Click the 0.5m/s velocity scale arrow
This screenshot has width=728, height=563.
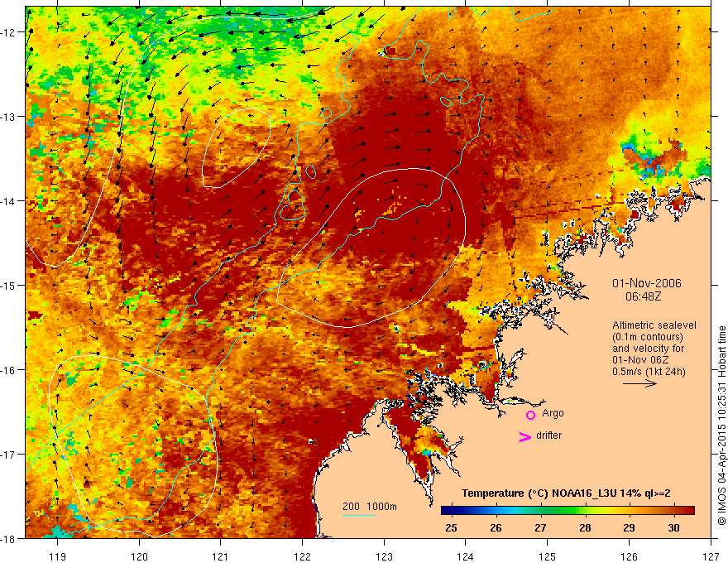[639, 383]
